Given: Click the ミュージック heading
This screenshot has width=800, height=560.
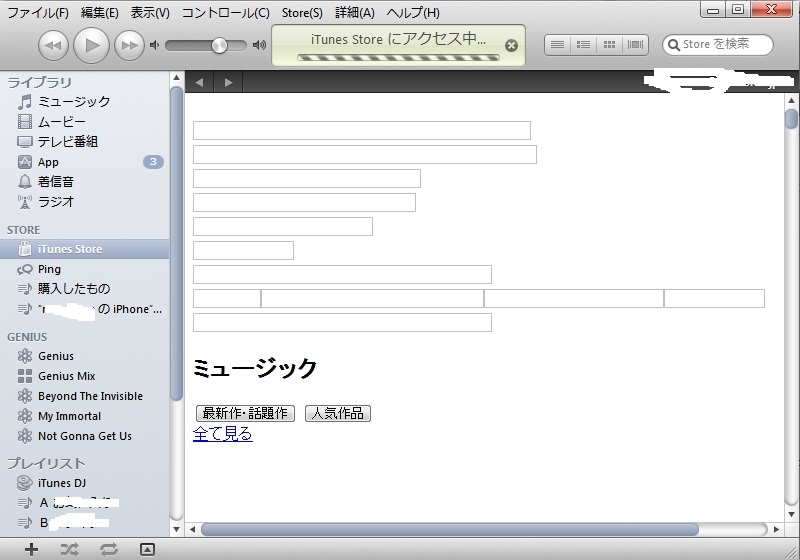Looking at the screenshot, I should pos(255,368).
